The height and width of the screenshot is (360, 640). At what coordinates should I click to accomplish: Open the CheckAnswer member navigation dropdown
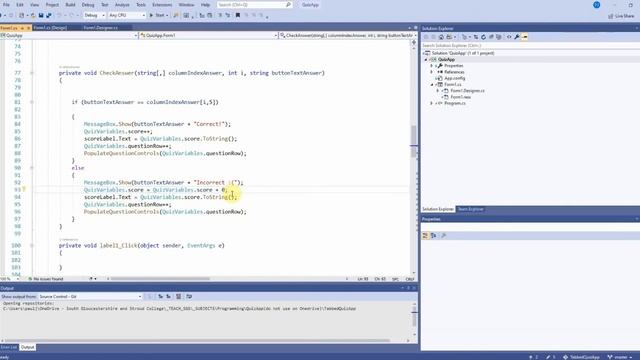(x=348, y=36)
